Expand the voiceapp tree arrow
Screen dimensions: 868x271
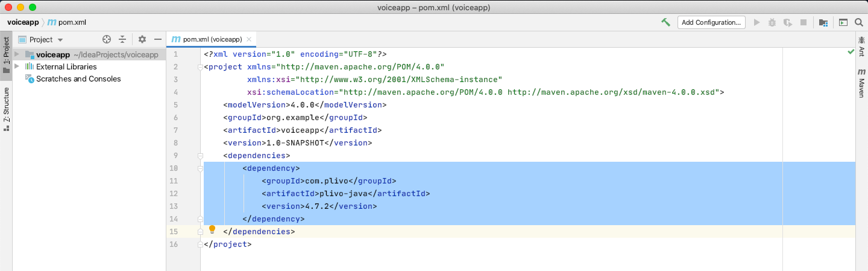(x=17, y=54)
